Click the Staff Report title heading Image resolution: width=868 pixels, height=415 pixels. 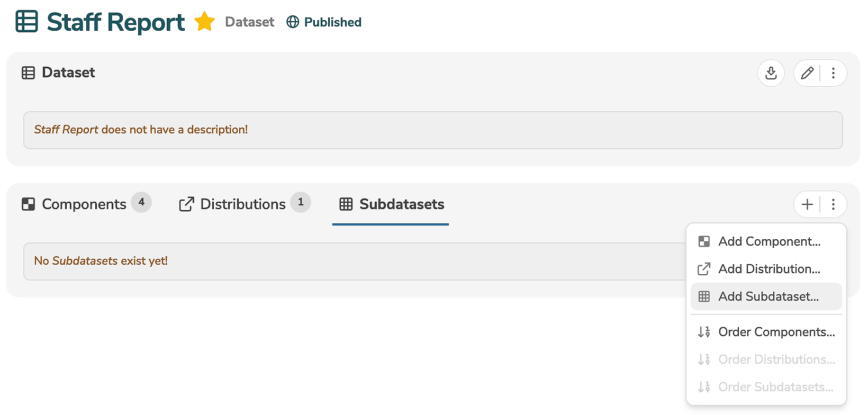[x=116, y=22]
